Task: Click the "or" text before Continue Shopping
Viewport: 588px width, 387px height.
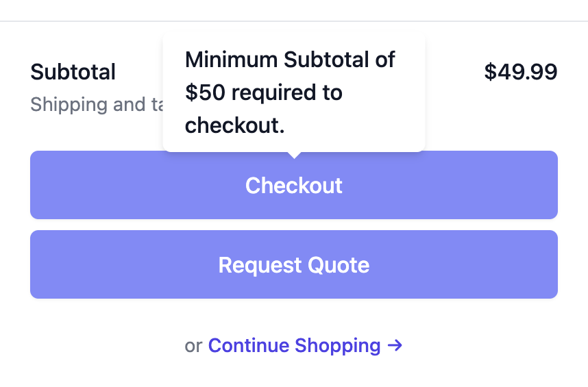Action: 193,346
